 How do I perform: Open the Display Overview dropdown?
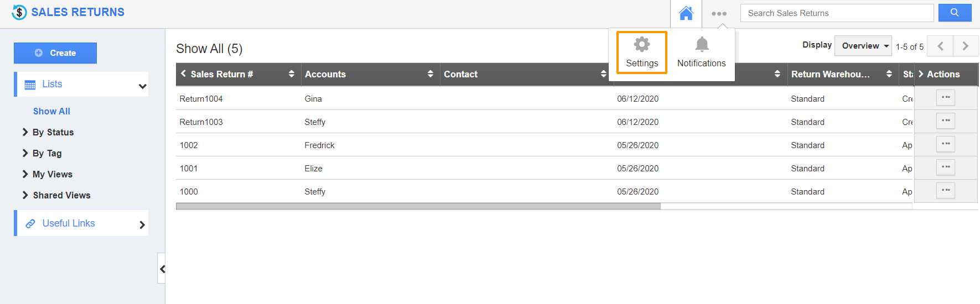[x=863, y=46]
